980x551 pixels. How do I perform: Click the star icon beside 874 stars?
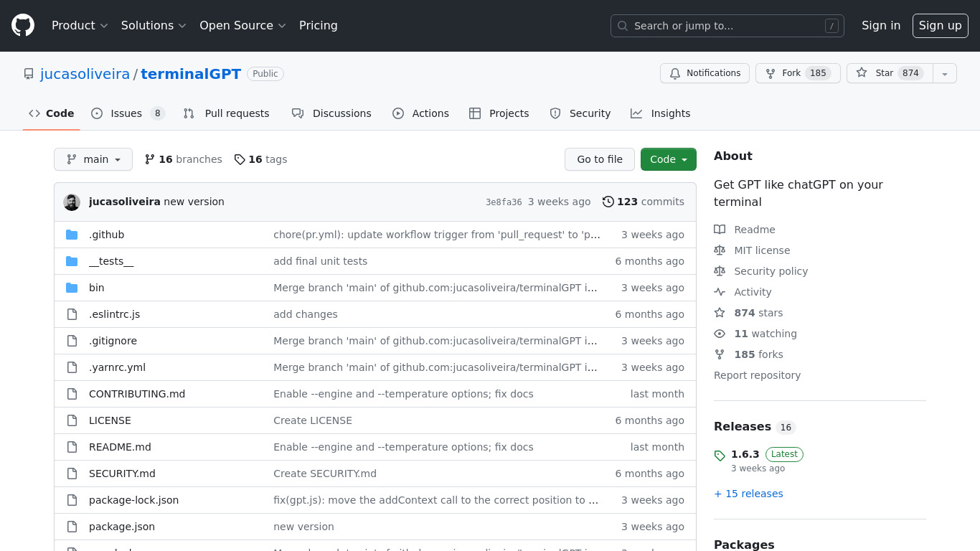(x=720, y=313)
